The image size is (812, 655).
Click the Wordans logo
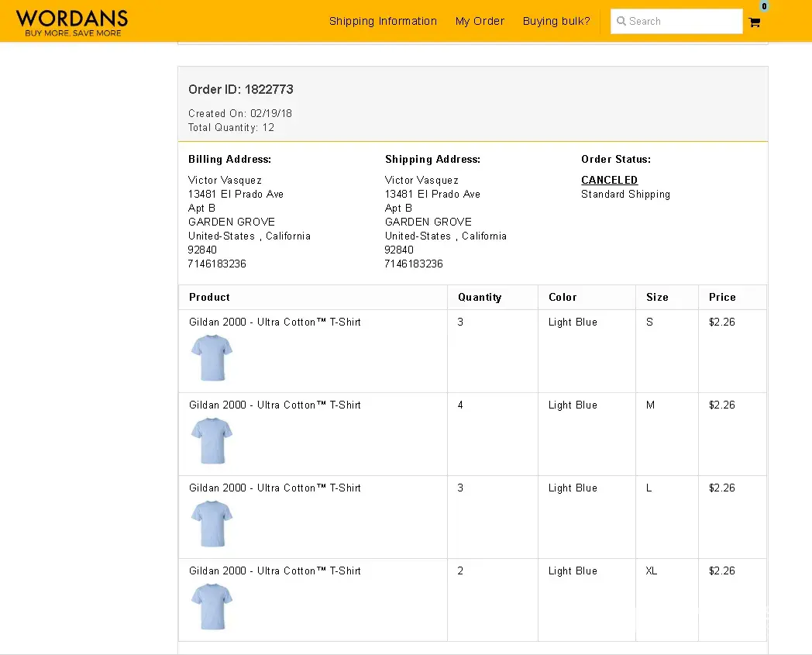click(x=72, y=22)
